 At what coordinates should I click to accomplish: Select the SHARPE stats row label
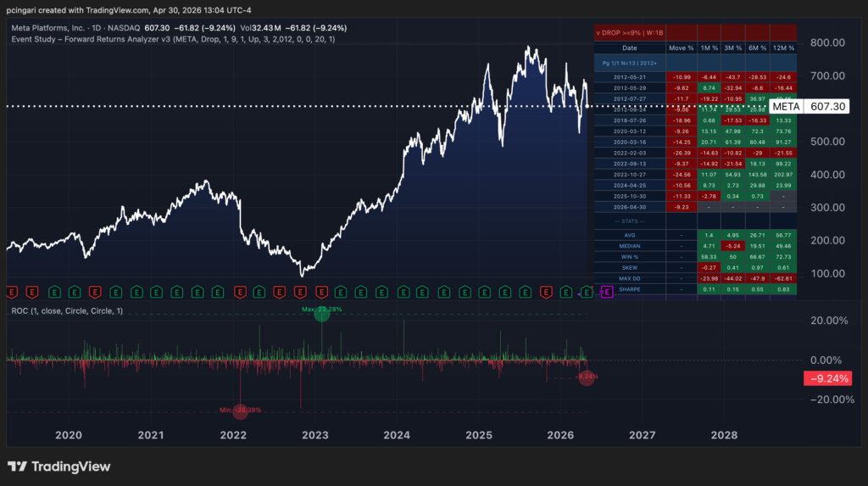point(630,289)
